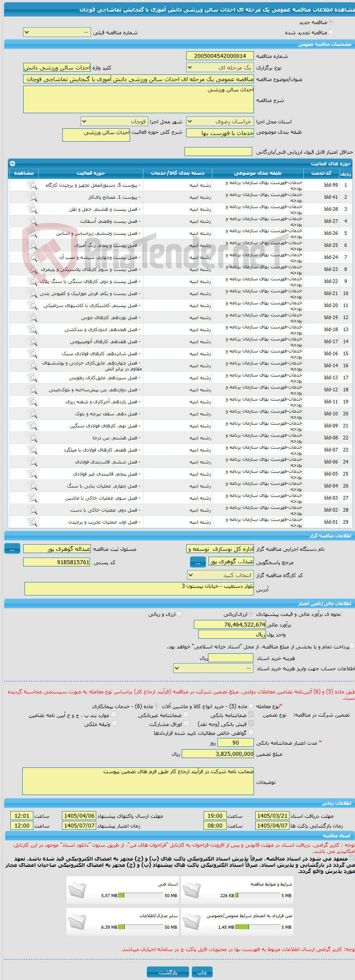Toggle the فیش بانکی (وجه نقد) checkbox
The image size is (355, 980).
coord(251,724)
